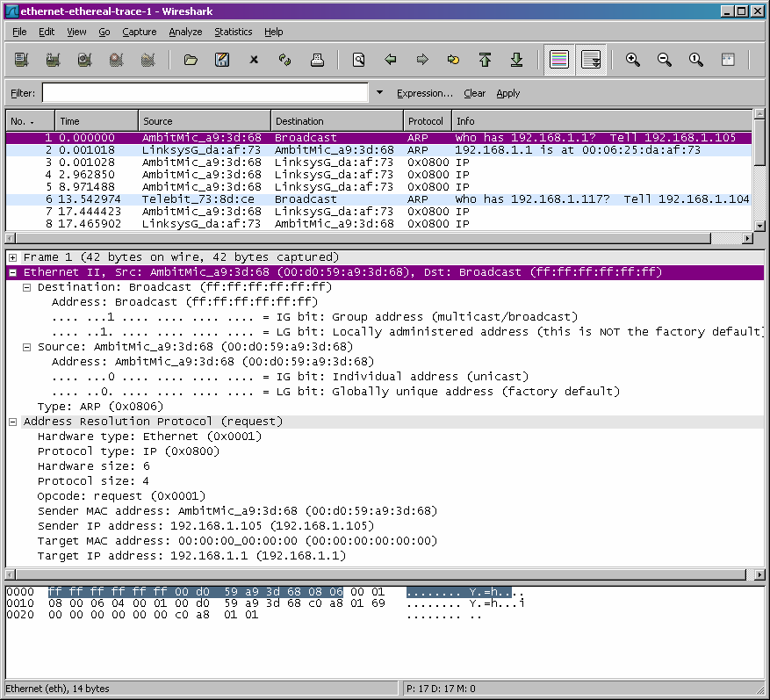Reset zoom to normal size icon
Viewport: 770px width, 700px height.
point(695,60)
